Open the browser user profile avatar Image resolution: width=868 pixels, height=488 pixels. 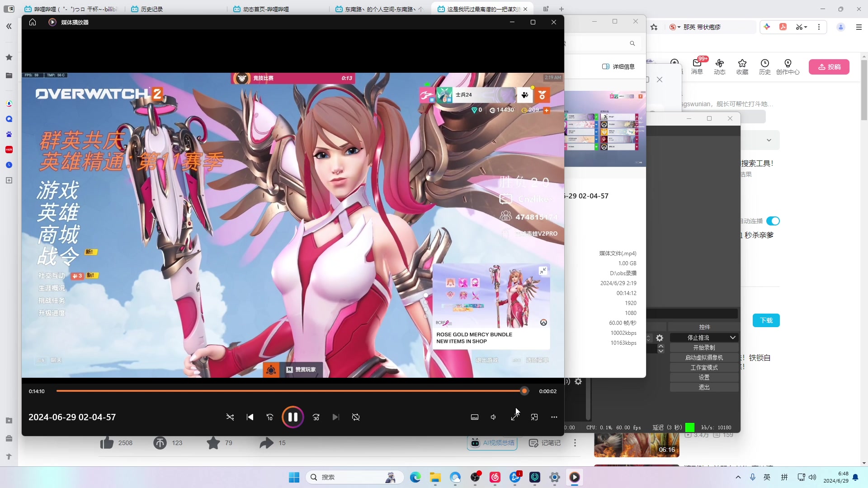pos(841,27)
